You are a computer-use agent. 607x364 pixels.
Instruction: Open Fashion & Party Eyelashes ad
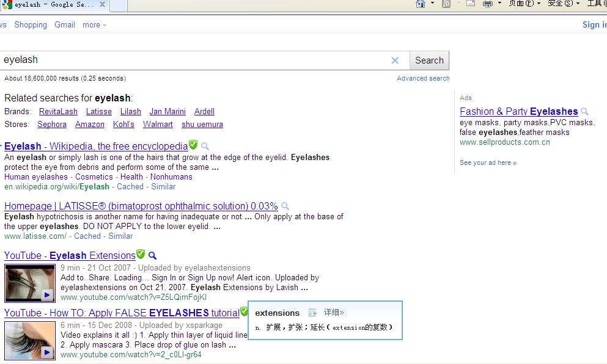click(x=519, y=111)
